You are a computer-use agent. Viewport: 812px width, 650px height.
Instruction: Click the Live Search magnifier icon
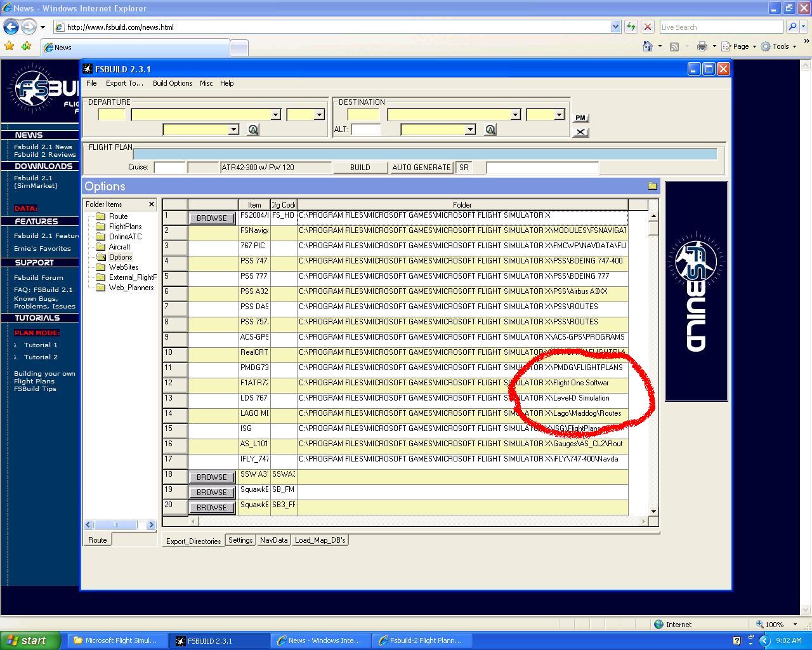(x=792, y=27)
